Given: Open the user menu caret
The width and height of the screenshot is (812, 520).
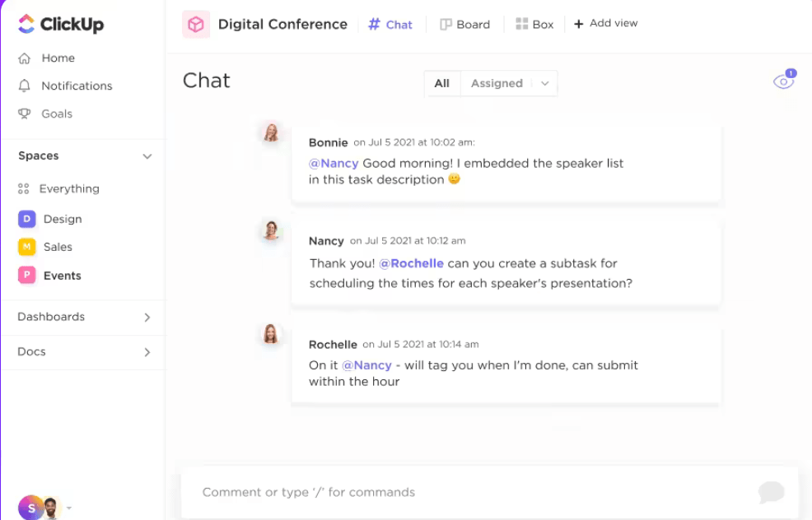Looking at the screenshot, I should coord(69,508).
